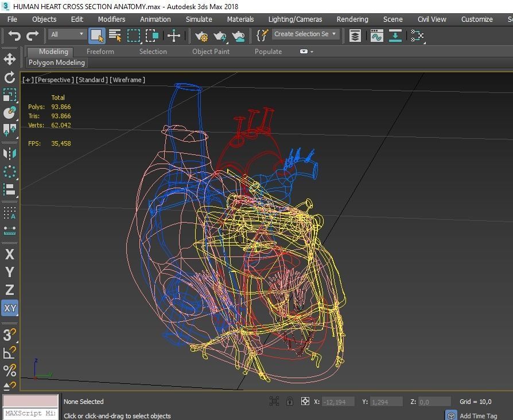Click the Toggle Ribbon icon

(395, 36)
